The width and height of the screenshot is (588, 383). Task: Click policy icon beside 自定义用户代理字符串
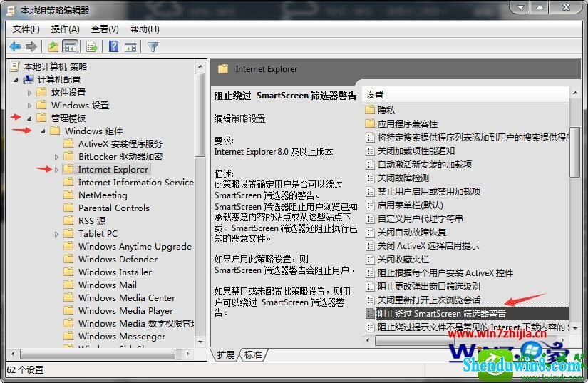[x=370, y=219]
